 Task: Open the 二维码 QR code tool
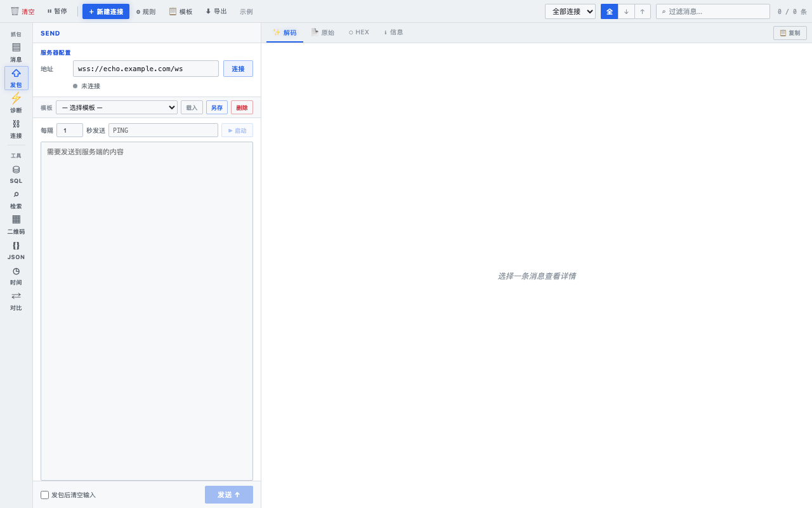pyautogui.click(x=16, y=225)
